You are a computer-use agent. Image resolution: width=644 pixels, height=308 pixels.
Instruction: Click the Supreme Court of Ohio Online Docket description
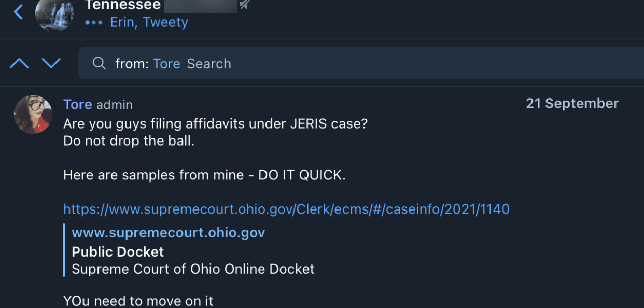[193, 269]
